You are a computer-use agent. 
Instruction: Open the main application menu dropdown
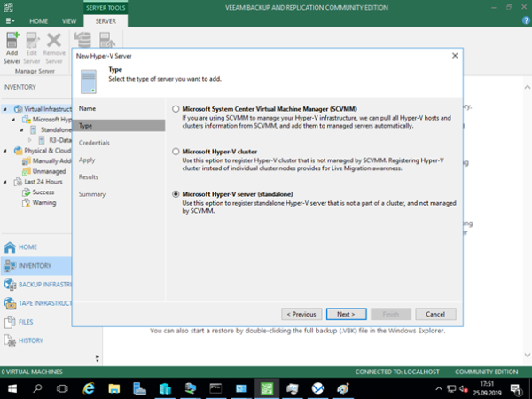point(10,20)
